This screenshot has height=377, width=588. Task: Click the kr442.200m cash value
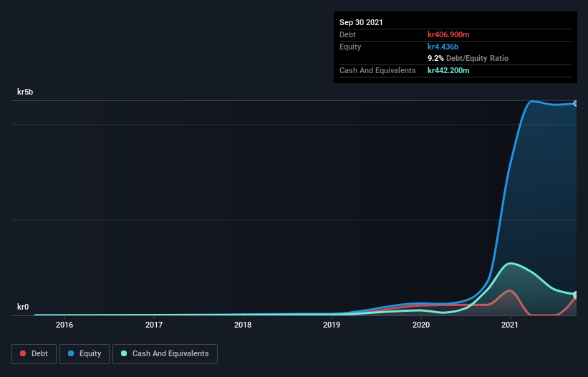point(448,70)
